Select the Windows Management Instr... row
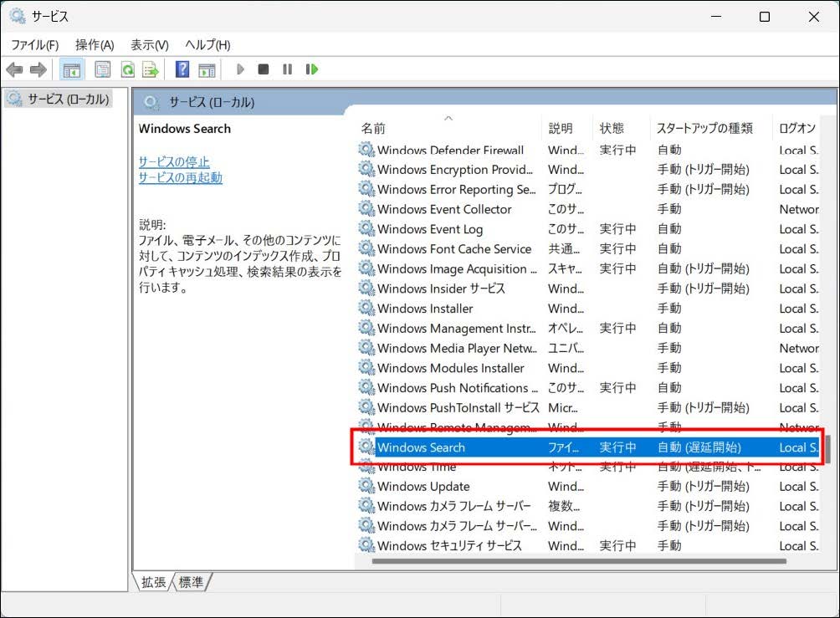Screen dimensions: 840x618 587,328
